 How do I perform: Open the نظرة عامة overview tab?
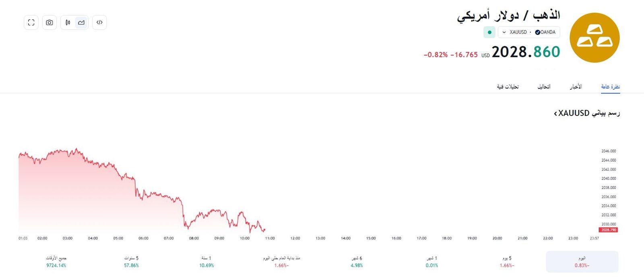(610, 86)
